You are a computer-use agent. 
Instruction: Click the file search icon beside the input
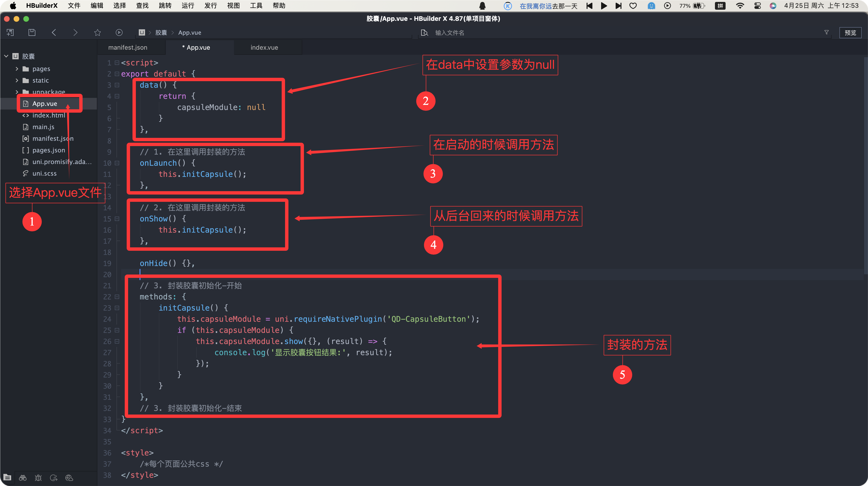click(x=425, y=33)
